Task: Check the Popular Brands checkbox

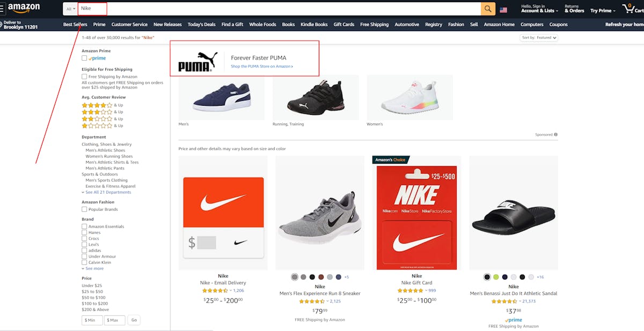Action: (x=84, y=209)
